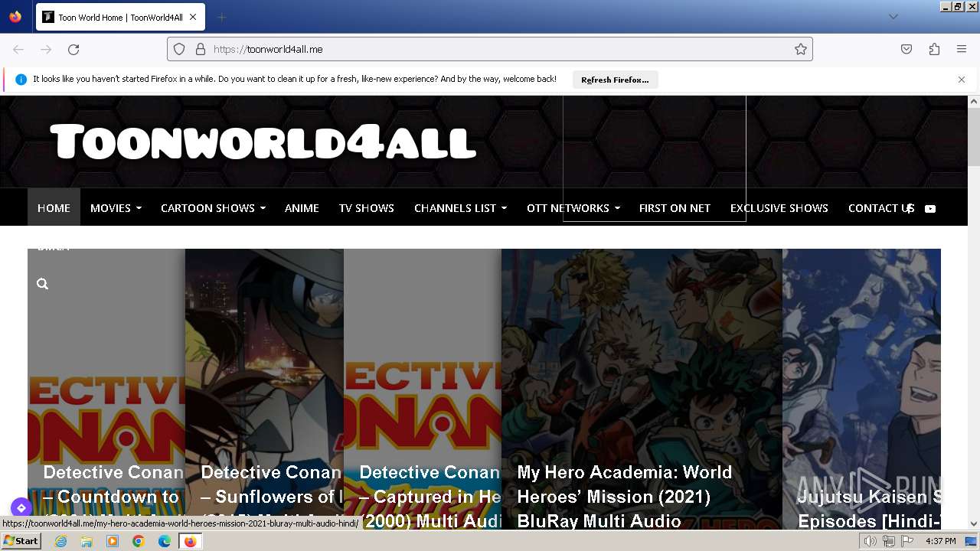
Task: Open the YouTube social icon
Action: pyautogui.click(x=930, y=208)
